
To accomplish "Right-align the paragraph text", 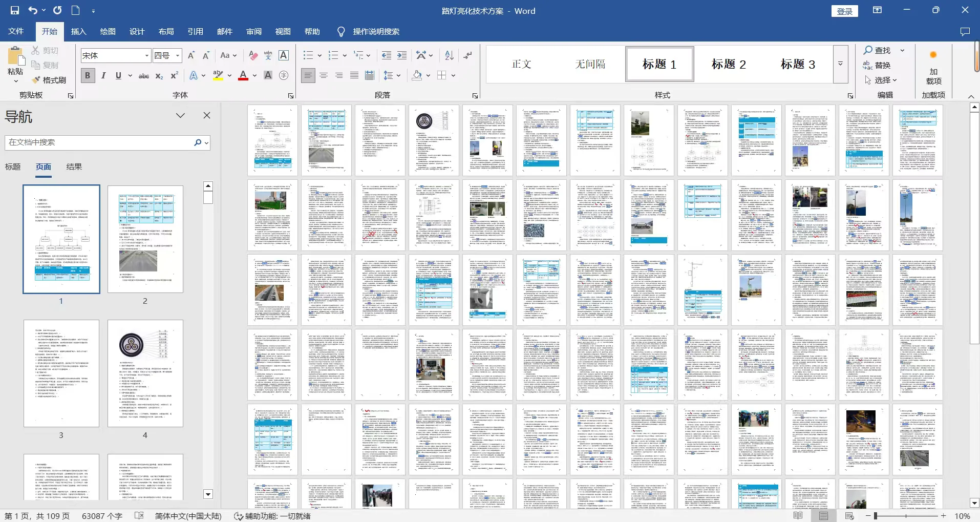I will click(339, 76).
